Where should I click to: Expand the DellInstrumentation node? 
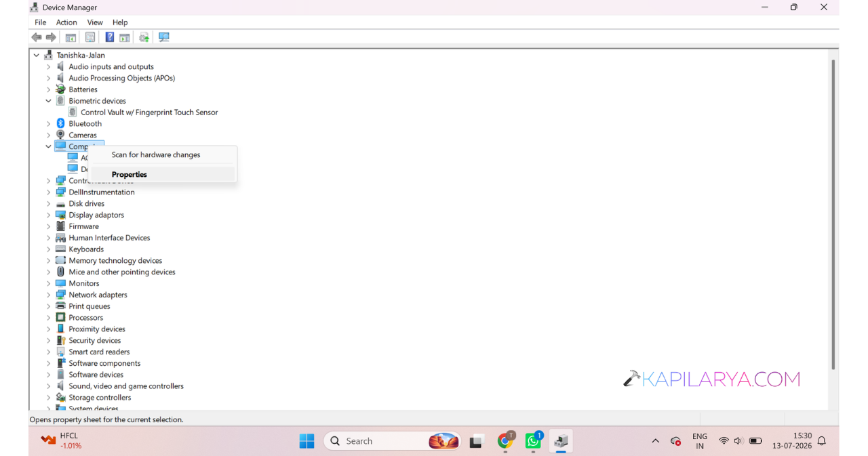pyautogui.click(x=48, y=192)
